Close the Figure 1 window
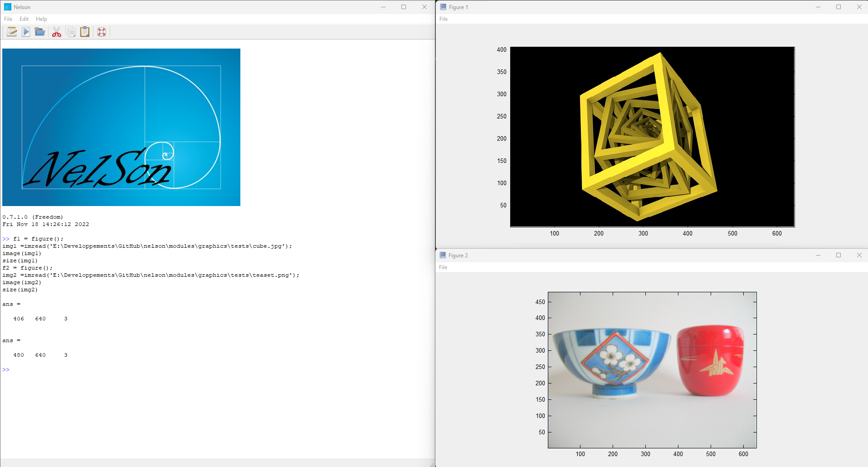 (x=859, y=7)
